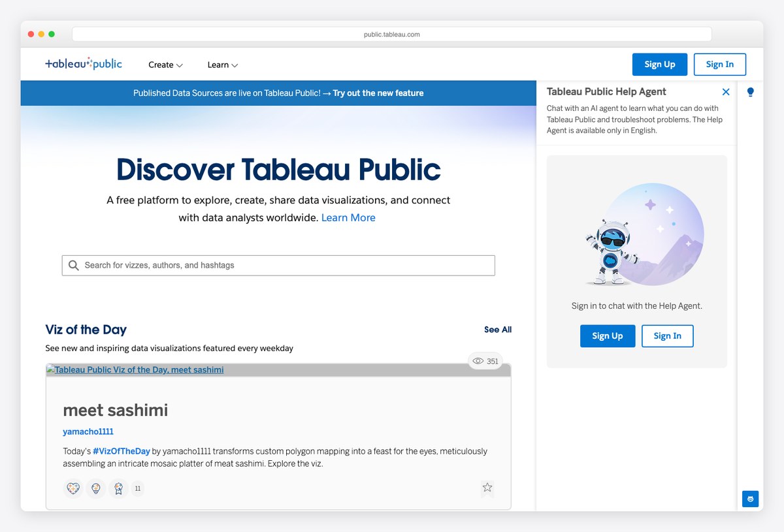Open See All for Viz of the Day
Viewport: 784px width, 532px height.
pyautogui.click(x=498, y=330)
